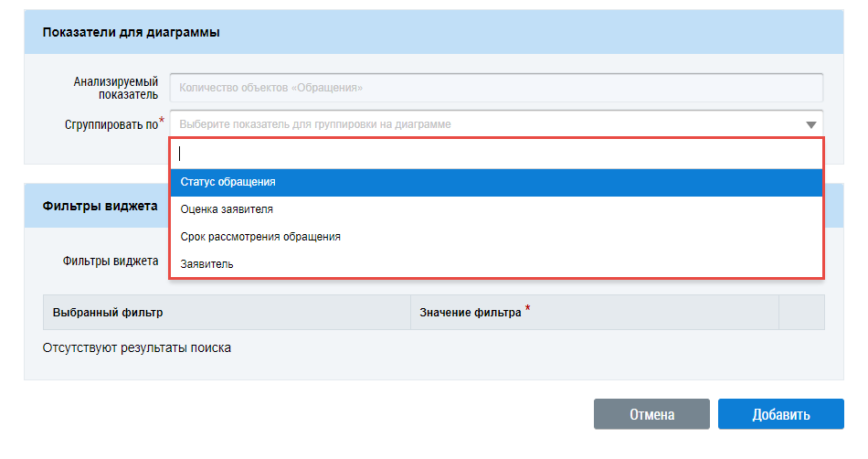Click the bold "Фильтры виджета" section header
Viewport: 868px width, 459px height.
[101, 206]
